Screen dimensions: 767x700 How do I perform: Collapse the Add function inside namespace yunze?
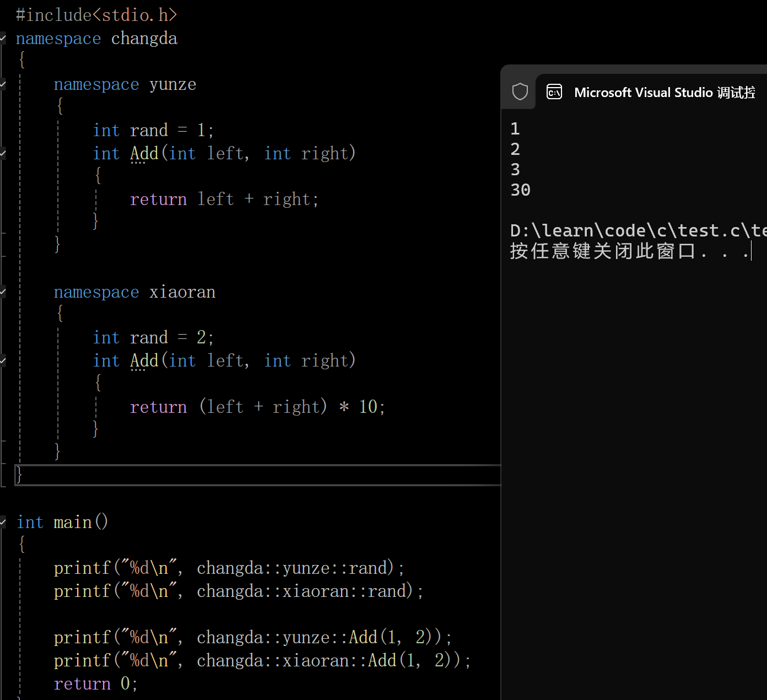click(3, 153)
